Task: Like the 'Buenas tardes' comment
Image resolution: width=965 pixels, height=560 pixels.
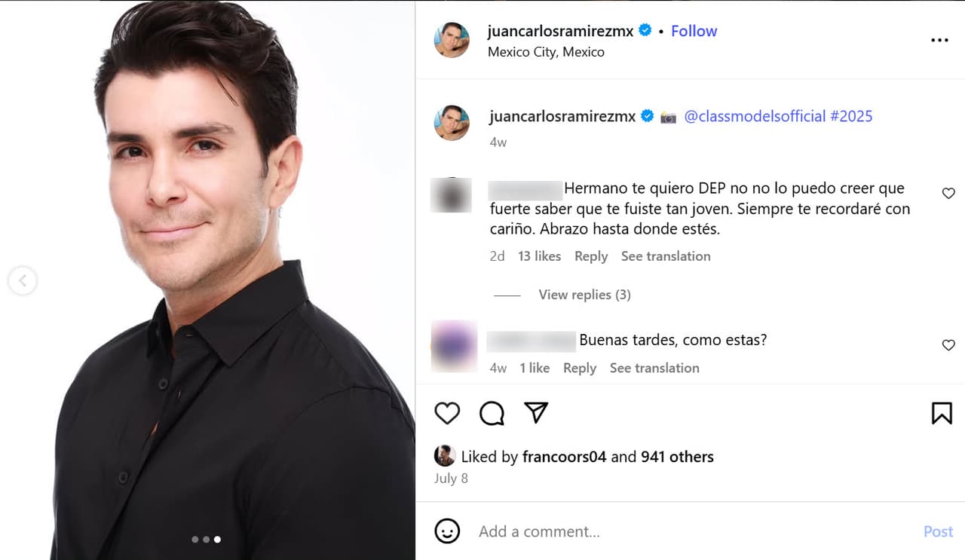Action: tap(948, 345)
